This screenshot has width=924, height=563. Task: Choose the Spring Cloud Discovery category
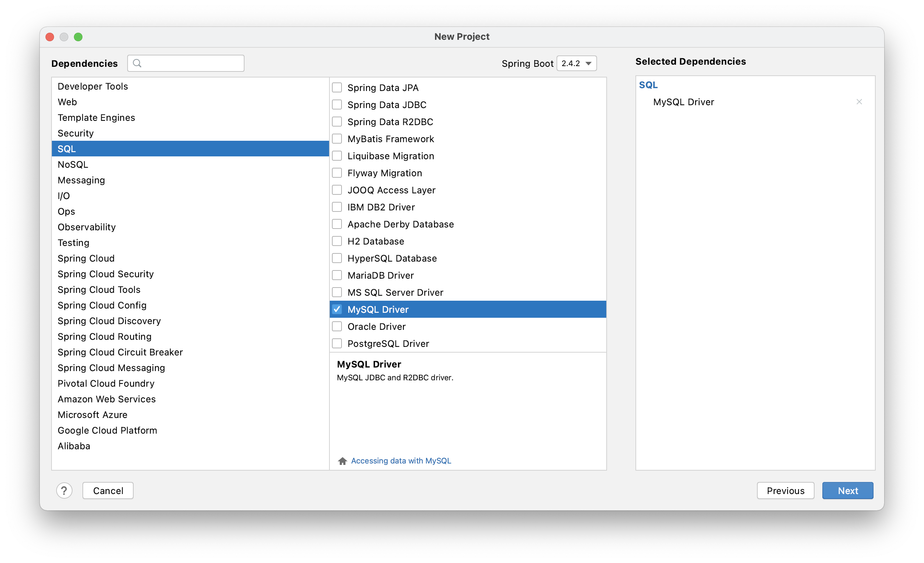point(109,321)
